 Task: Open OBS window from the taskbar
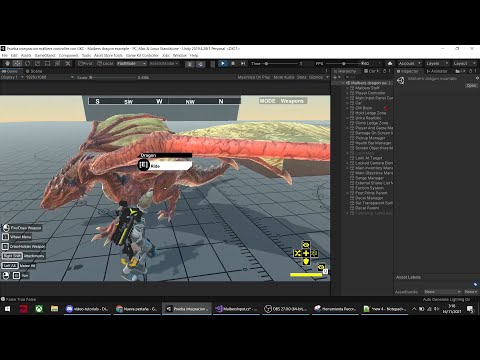point(286,309)
